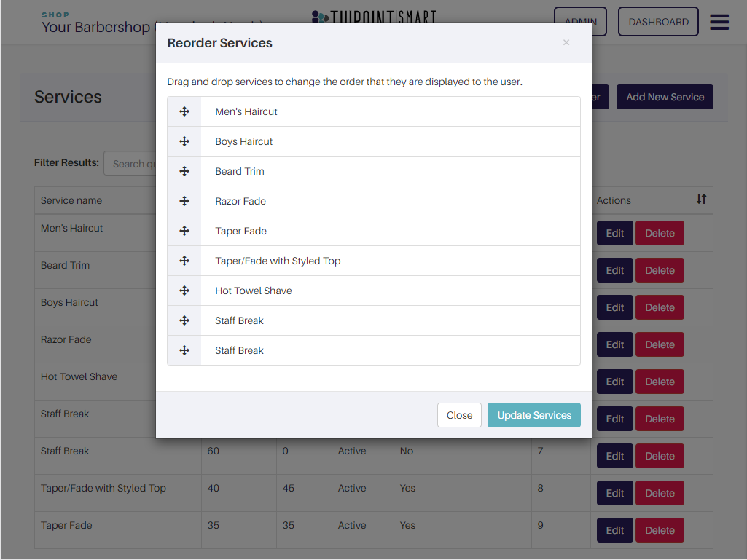Screen dimensions: 747x560
Task: Click the Update Services button
Action: (534, 415)
